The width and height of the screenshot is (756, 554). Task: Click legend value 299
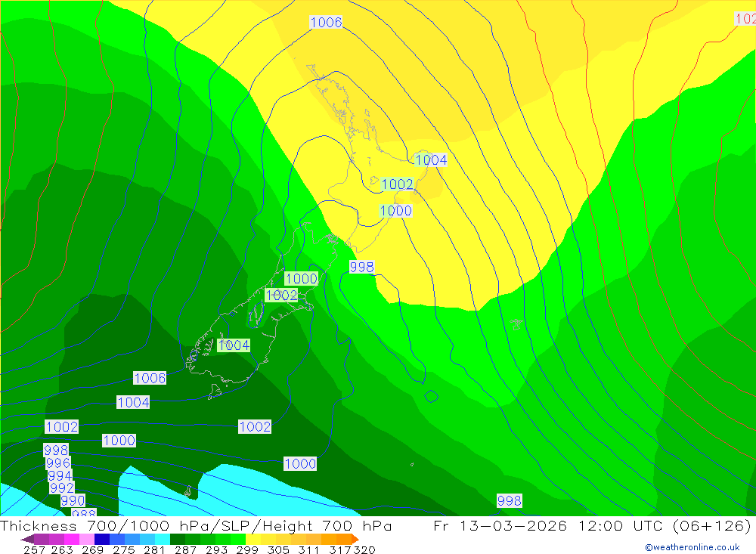(247, 549)
